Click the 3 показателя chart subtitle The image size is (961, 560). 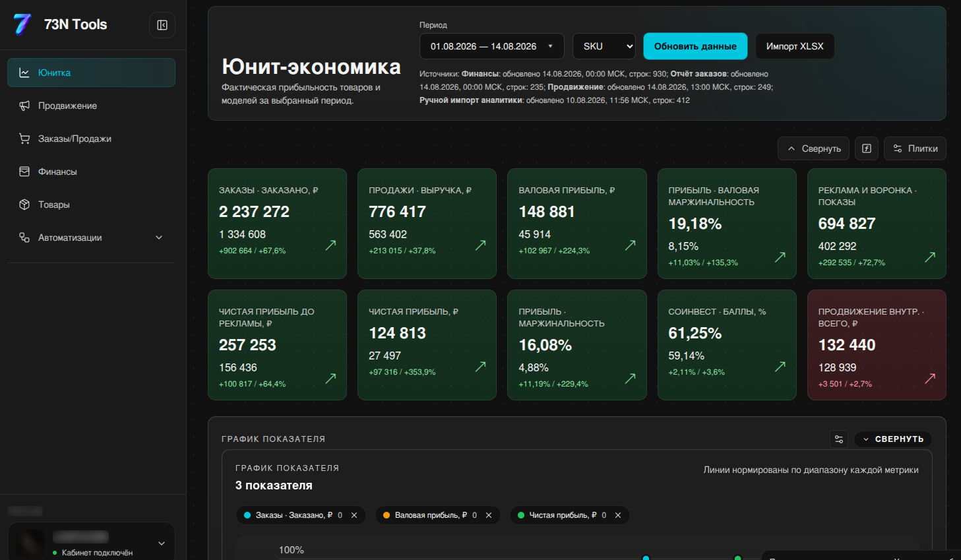[274, 485]
